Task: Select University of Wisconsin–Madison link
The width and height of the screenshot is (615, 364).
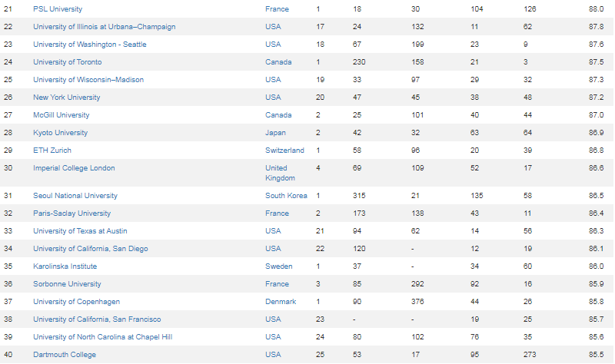Action: 88,80
